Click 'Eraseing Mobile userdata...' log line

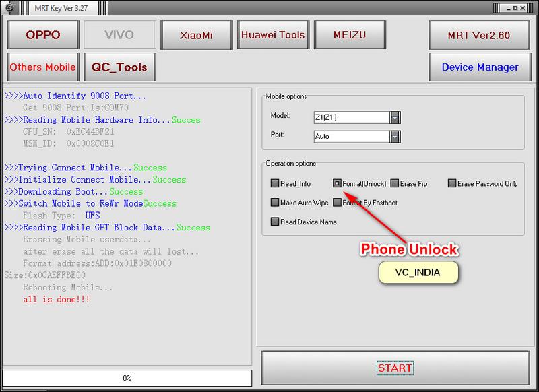click(87, 240)
